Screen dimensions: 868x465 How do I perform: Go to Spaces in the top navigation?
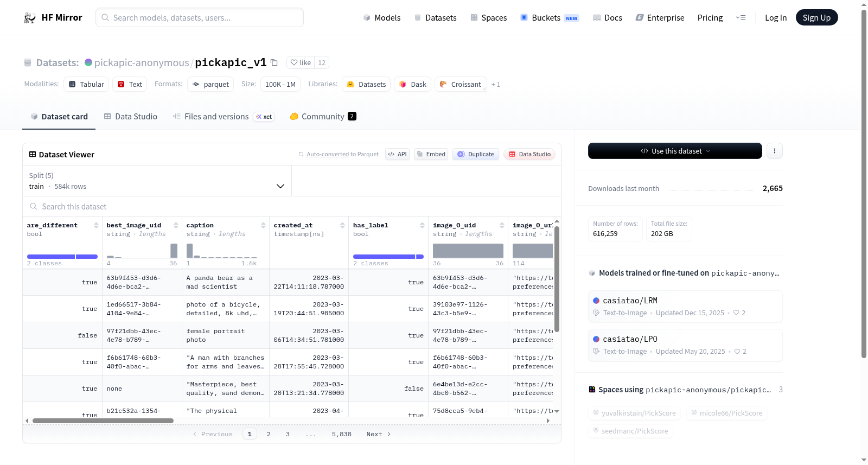(x=489, y=18)
